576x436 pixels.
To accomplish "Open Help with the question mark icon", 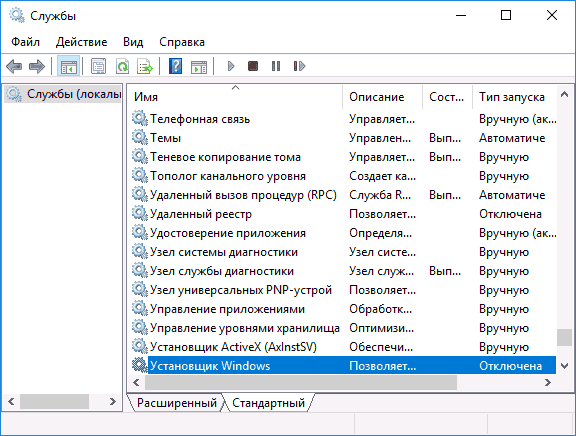I will (x=176, y=66).
